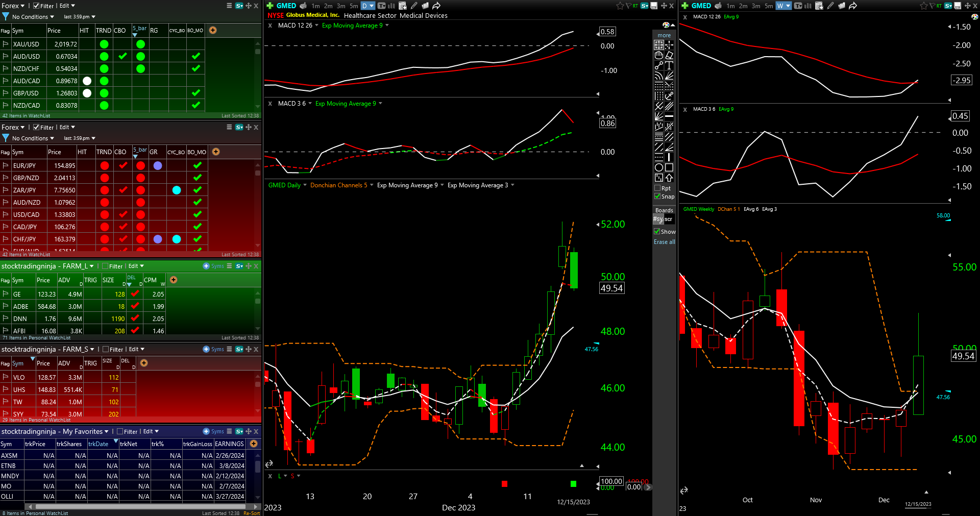Select the text annotation tool

coord(669,65)
